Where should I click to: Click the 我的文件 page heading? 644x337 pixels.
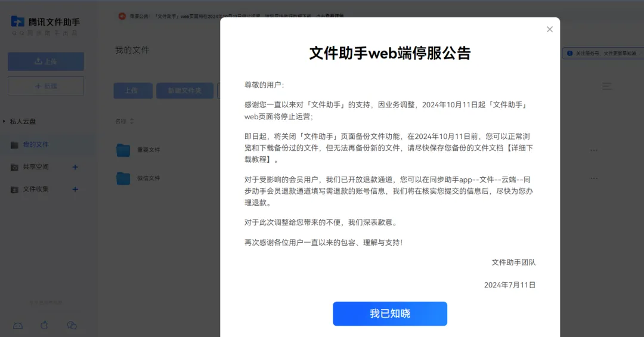point(132,50)
